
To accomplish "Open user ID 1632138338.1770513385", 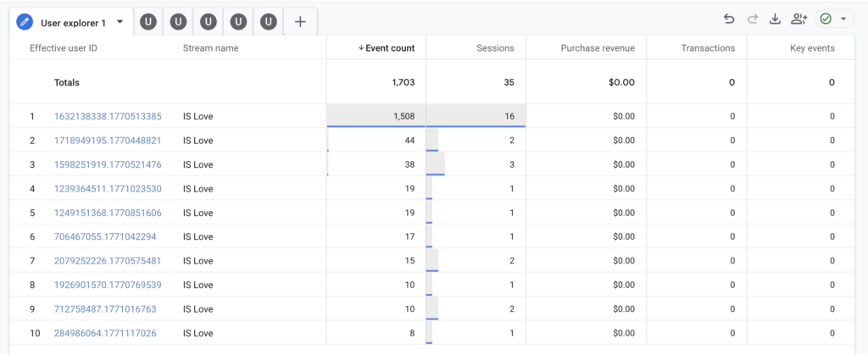I will coord(108,116).
